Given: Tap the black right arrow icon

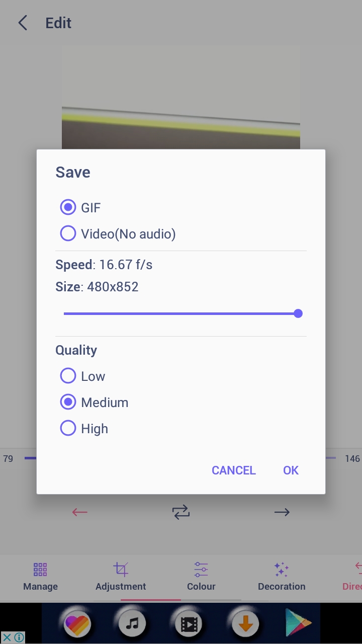Looking at the screenshot, I should coord(282,512).
